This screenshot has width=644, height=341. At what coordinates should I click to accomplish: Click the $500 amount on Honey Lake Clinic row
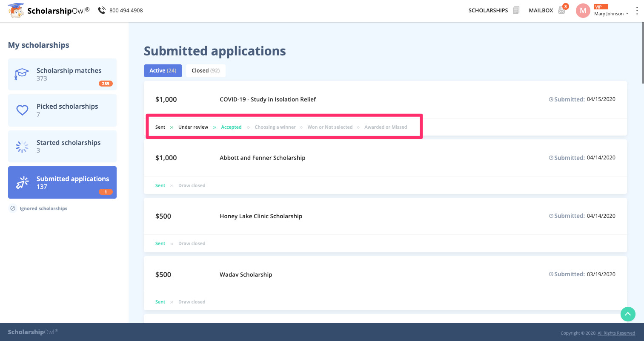(x=163, y=216)
